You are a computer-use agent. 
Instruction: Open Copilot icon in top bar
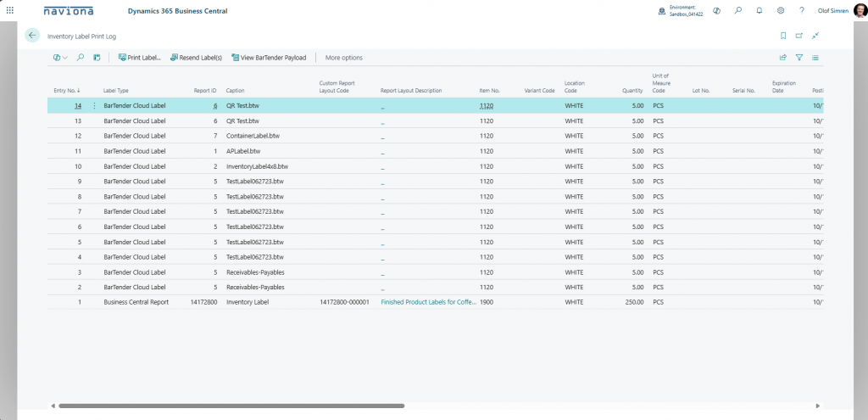point(717,10)
